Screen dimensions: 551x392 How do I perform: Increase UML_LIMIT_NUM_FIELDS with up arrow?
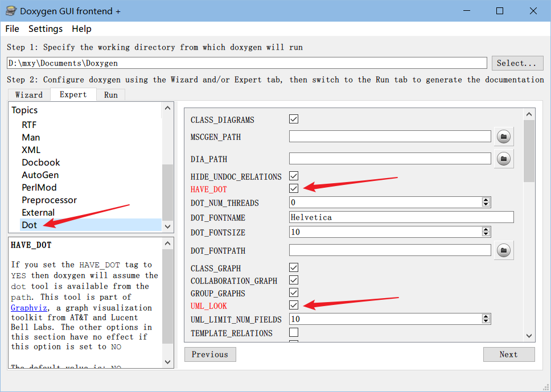[486, 316]
